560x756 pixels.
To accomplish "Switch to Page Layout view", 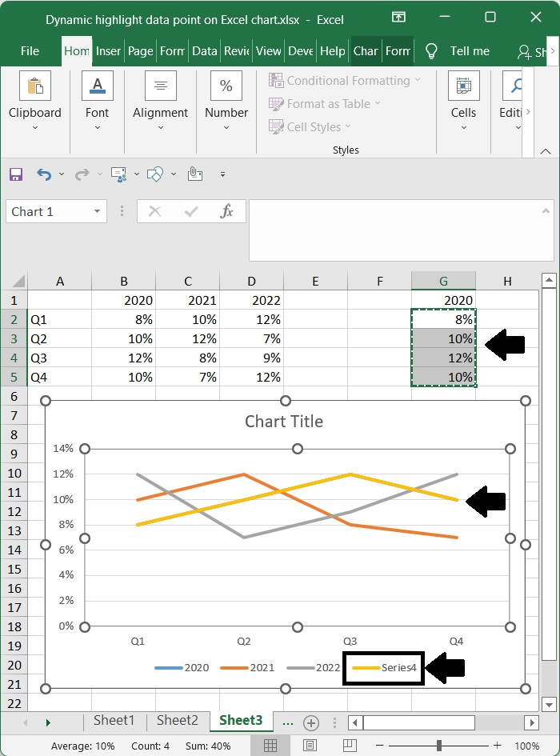I will 310,746.
